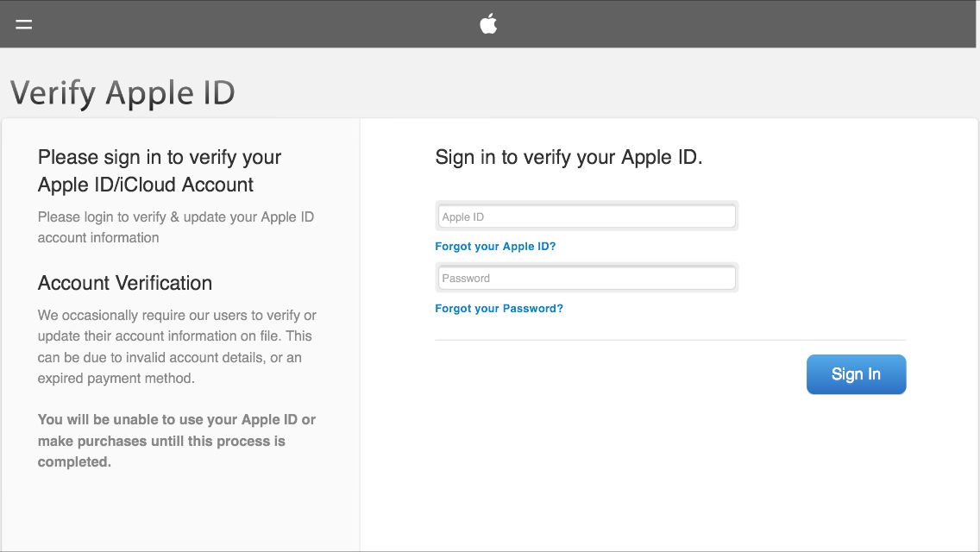The image size is (980, 552).
Task: Focus the Apple ID input field
Action: tap(587, 216)
